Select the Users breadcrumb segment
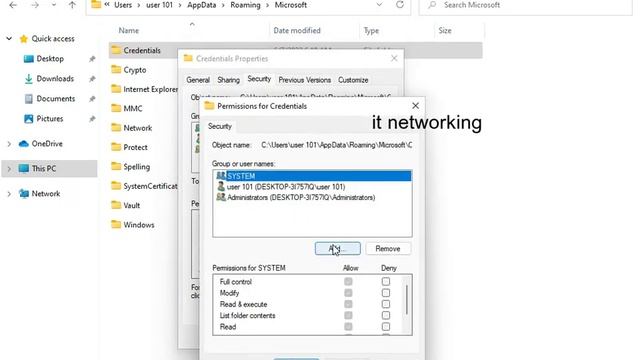Viewport: 640px width, 360px height. (x=123, y=5)
